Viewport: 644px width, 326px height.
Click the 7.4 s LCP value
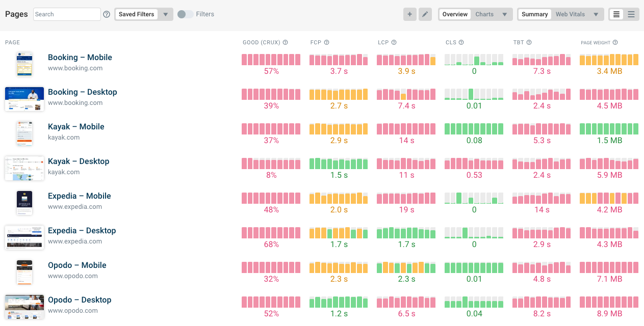[x=406, y=106]
